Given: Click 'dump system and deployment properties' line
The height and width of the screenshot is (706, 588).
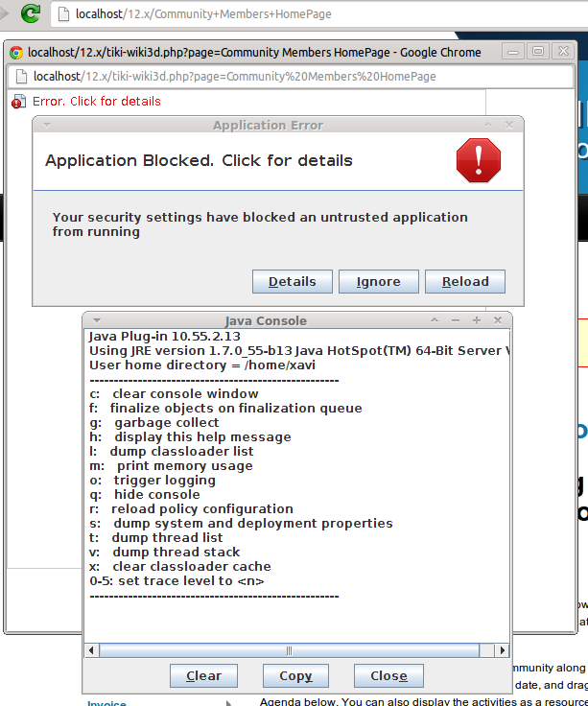Looking at the screenshot, I should coord(241,523).
